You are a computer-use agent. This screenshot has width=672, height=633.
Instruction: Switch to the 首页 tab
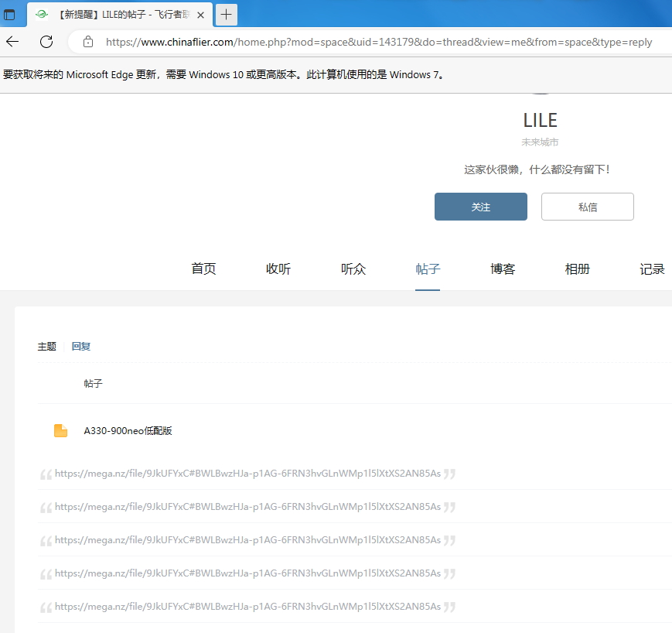(x=203, y=269)
